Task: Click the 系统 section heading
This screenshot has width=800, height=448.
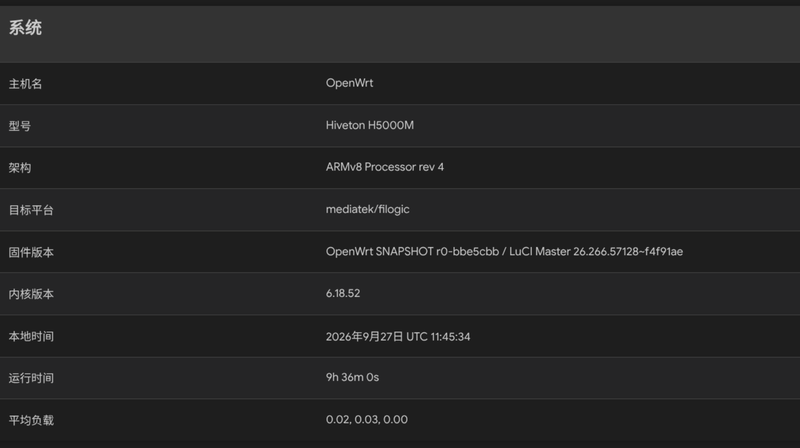Action: click(x=25, y=28)
